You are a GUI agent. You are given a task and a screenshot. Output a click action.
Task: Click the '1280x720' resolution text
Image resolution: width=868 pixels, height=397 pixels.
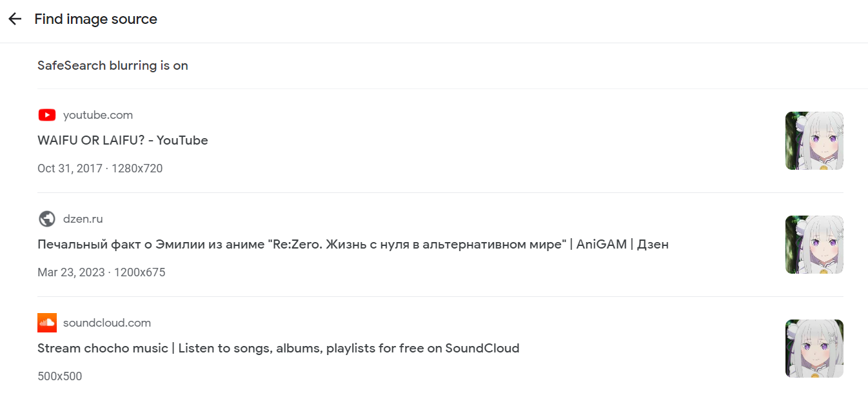tap(137, 168)
